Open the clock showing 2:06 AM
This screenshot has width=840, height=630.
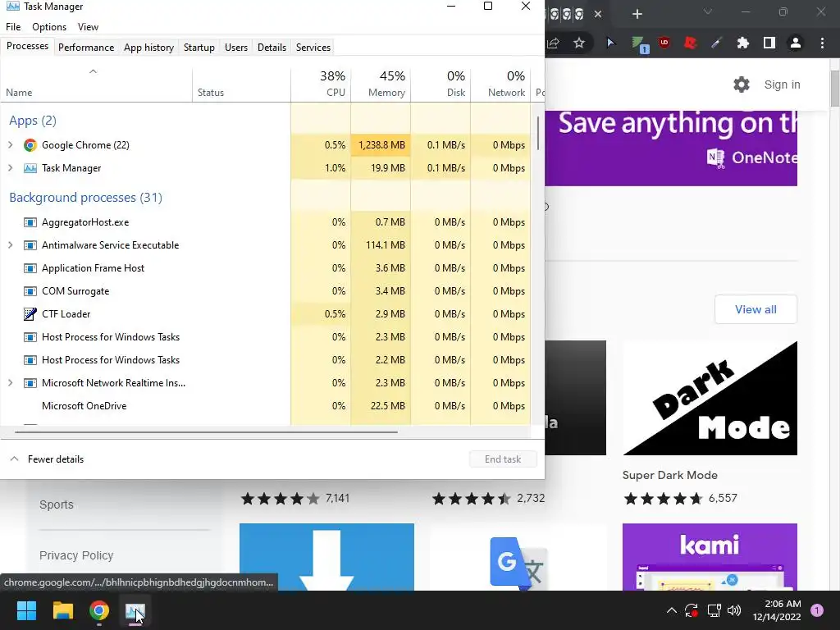pos(776,610)
